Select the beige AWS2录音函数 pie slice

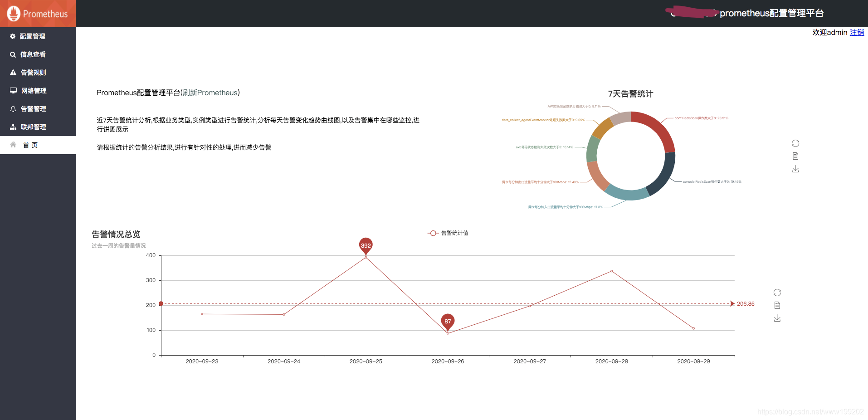[620, 117]
